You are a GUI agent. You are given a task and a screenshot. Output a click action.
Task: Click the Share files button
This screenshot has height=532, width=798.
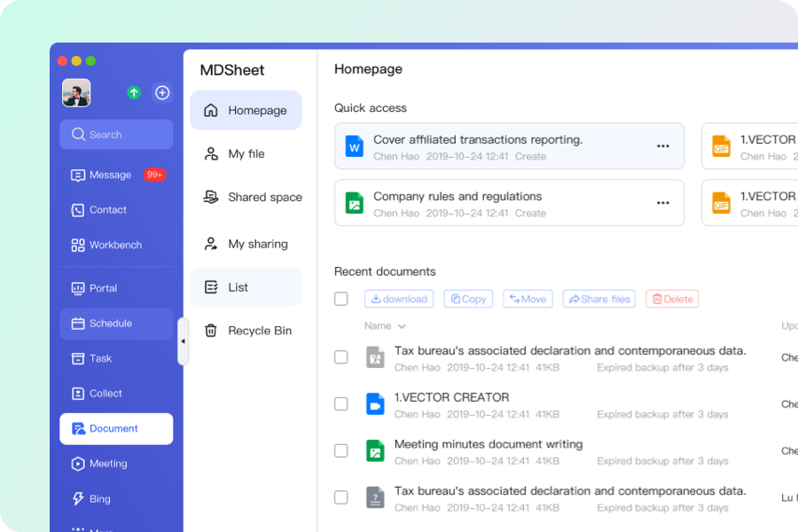599,299
